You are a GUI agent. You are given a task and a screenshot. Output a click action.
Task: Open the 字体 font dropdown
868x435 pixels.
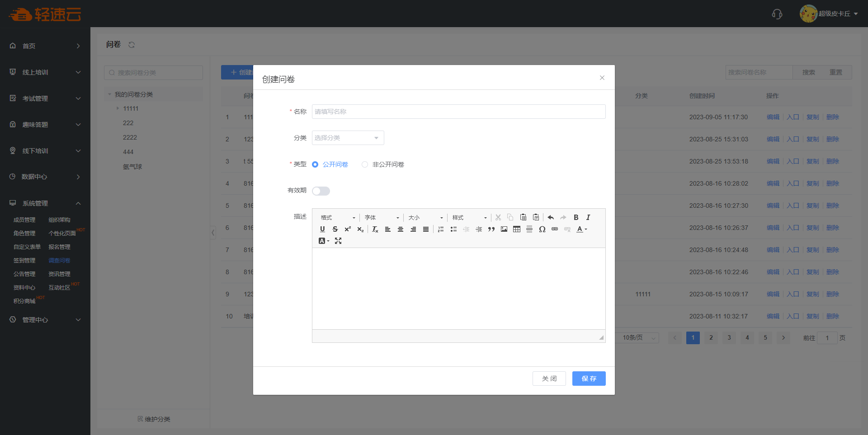(x=382, y=217)
